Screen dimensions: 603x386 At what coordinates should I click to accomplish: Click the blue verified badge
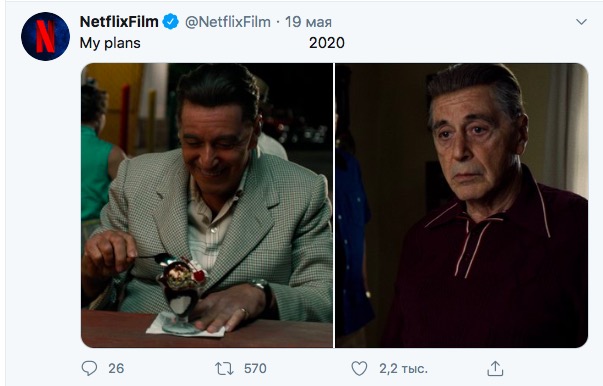(x=170, y=22)
